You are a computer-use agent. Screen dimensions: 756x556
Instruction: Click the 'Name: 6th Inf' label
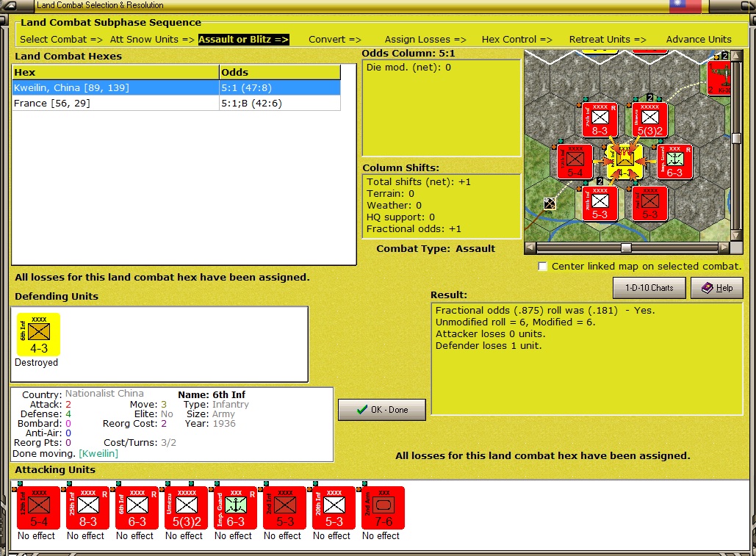pyautogui.click(x=212, y=394)
